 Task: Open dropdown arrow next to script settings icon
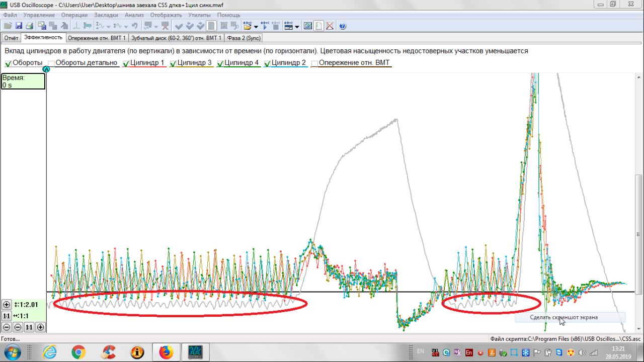[297, 26]
